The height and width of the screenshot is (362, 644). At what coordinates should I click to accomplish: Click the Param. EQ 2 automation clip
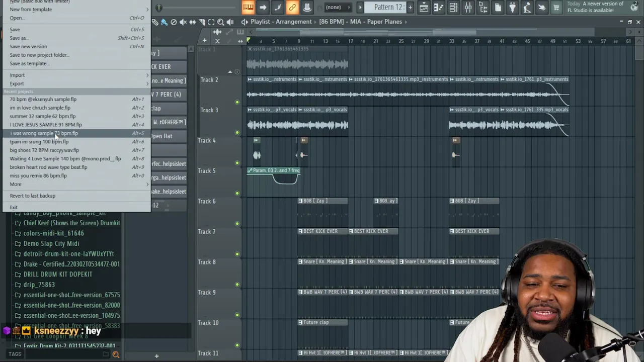coord(273,176)
